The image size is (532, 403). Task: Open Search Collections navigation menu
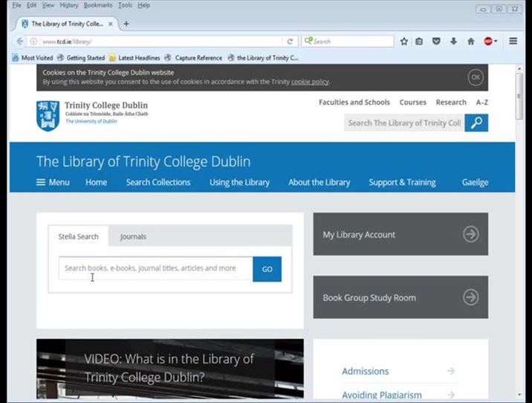tap(158, 182)
